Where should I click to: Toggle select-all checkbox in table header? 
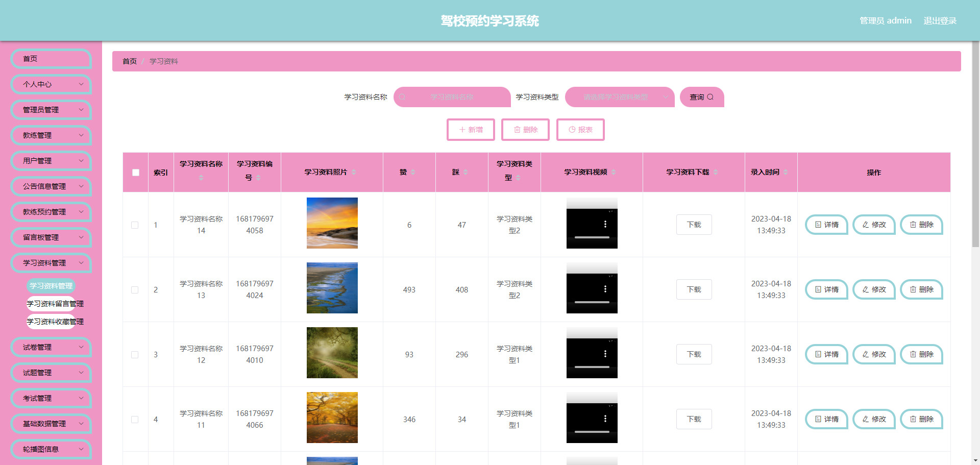click(136, 173)
